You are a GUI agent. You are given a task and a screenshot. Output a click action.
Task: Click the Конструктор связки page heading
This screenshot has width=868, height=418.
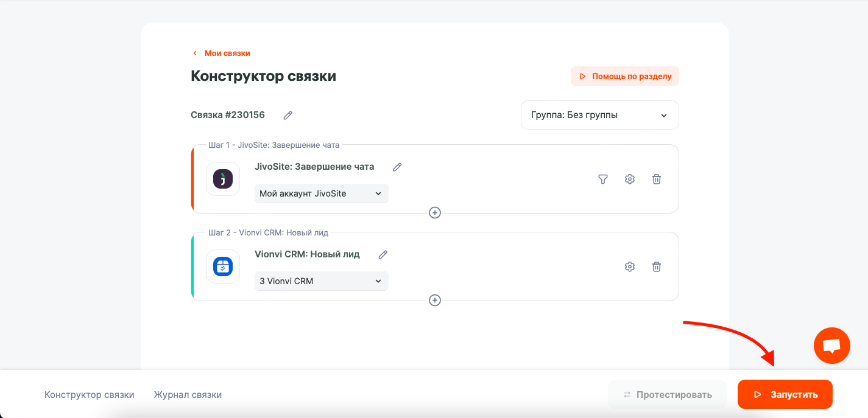pyautogui.click(x=264, y=76)
